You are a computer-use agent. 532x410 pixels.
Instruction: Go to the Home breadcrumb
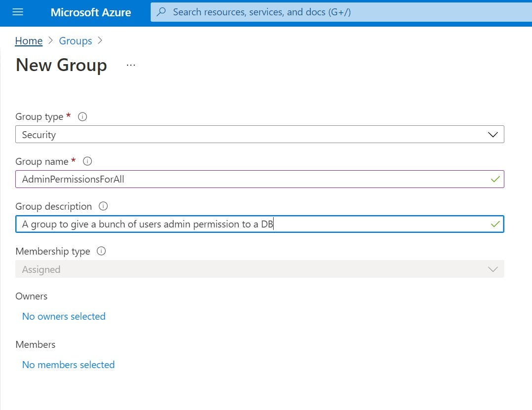pos(29,41)
